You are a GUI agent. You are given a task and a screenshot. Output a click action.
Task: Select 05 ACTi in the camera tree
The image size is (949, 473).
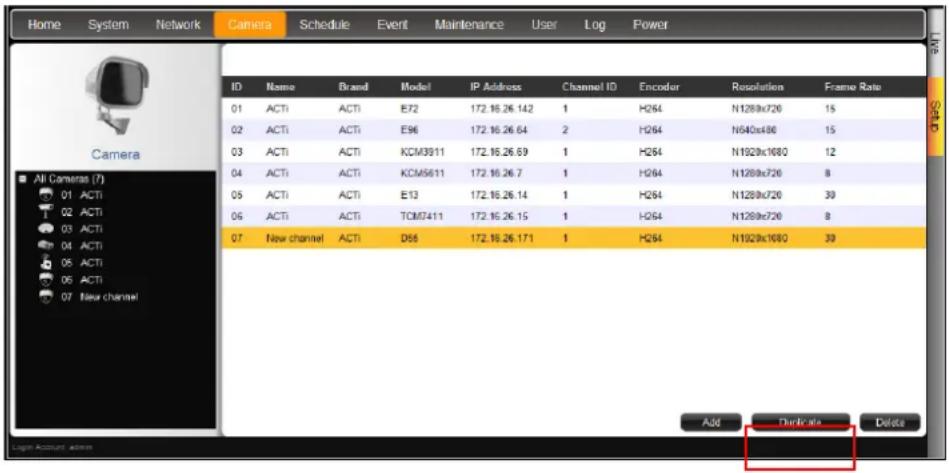click(81, 263)
